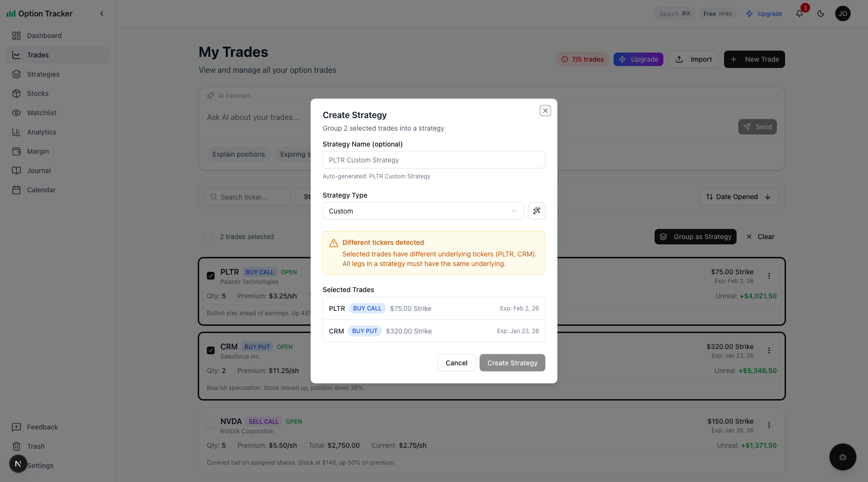Cancel the Create Strategy dialog

pos(456,362)
